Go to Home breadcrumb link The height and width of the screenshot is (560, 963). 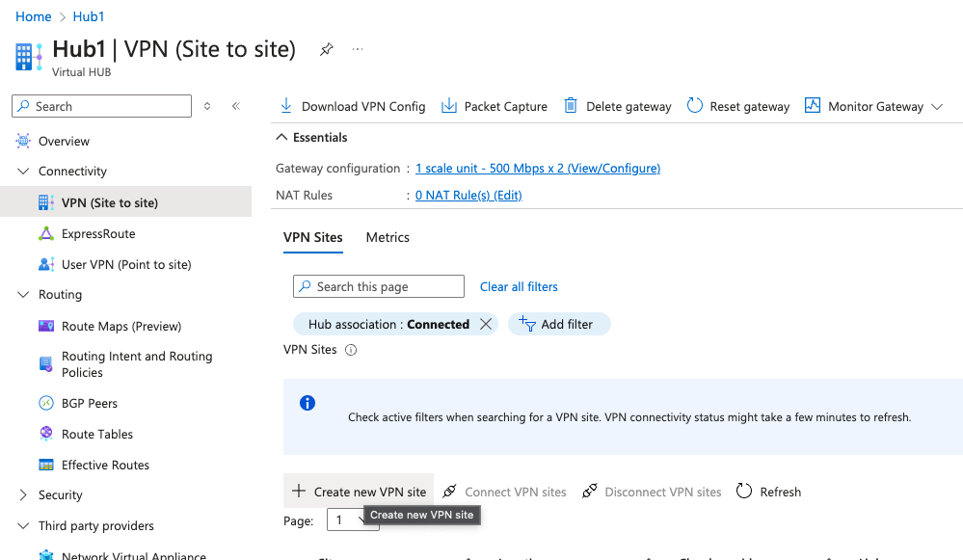pos(33,16)
